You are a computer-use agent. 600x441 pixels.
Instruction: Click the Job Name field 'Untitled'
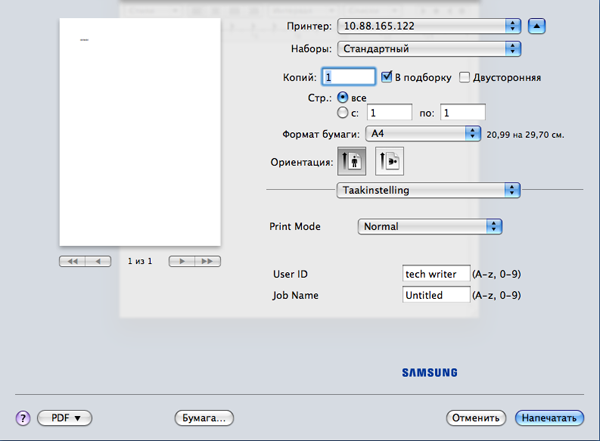click(436, 295)
